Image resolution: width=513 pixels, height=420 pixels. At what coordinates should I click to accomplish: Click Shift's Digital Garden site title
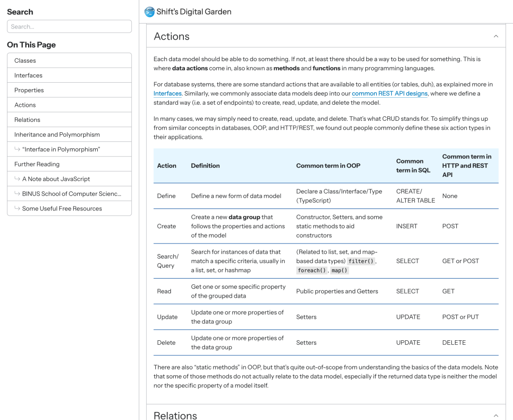[194, 12]
